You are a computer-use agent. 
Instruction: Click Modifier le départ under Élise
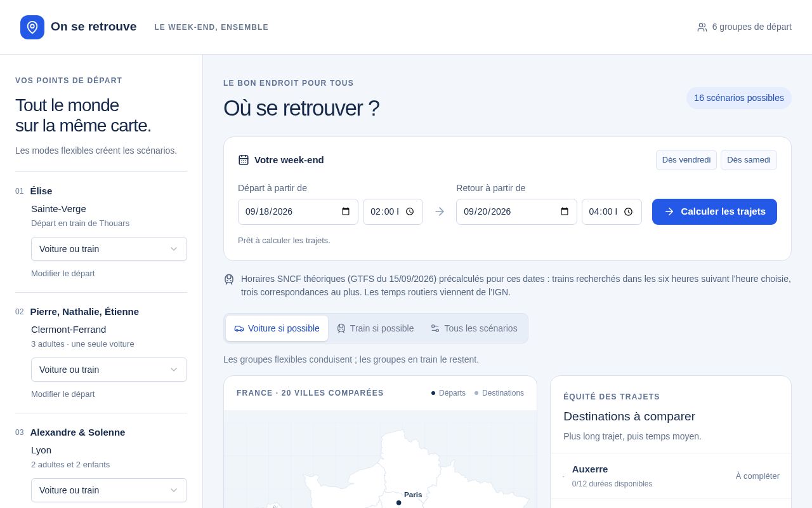63,274
